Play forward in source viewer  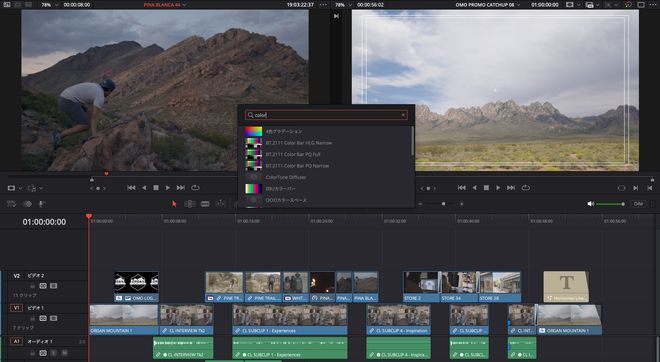coord(168,188)
